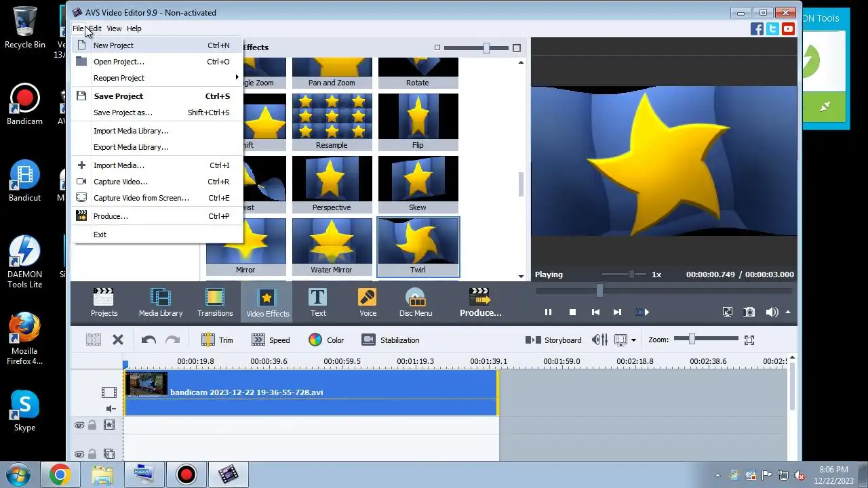Open the Speed tool

[x=271, y=340]
